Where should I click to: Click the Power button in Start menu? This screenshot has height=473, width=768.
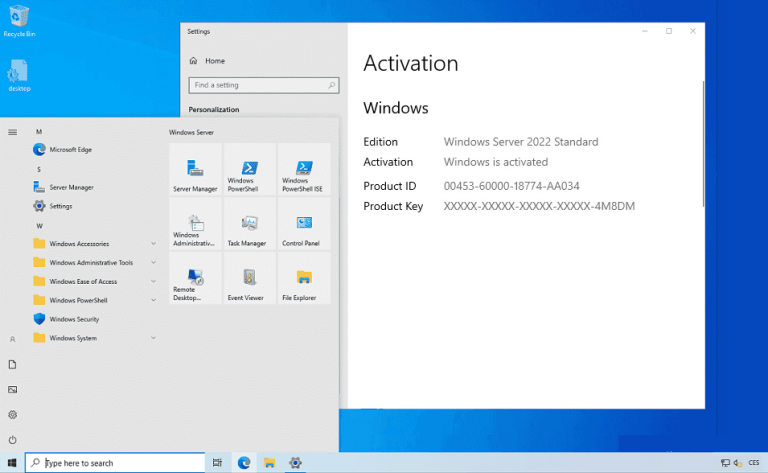(x=13, y=440)
